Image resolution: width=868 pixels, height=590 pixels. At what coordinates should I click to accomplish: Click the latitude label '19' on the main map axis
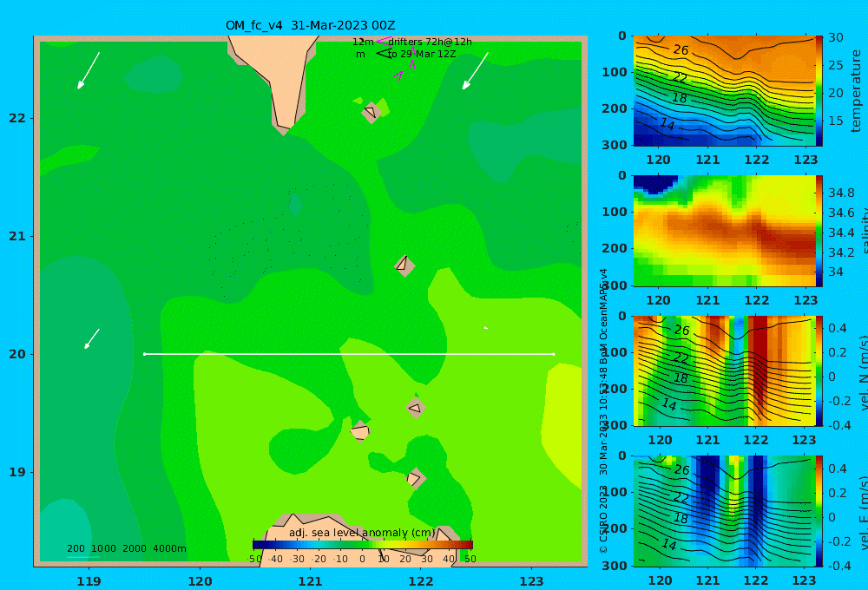pos(17,472)
